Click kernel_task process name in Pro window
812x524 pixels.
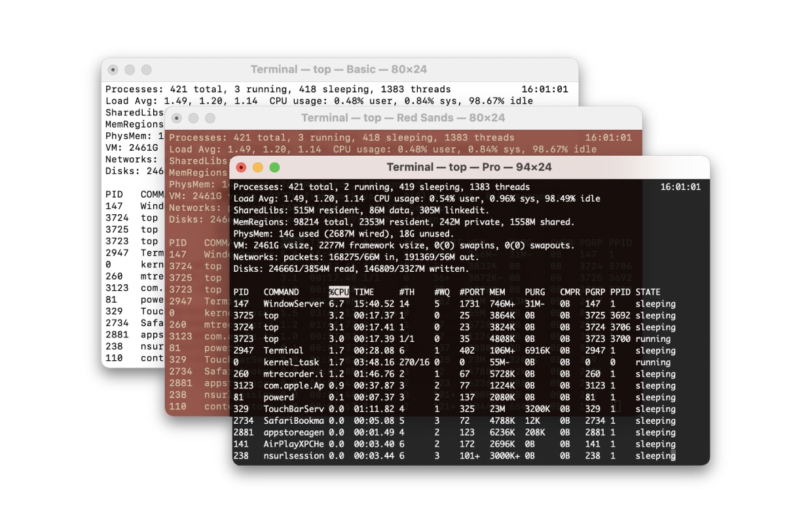(291, 362)
